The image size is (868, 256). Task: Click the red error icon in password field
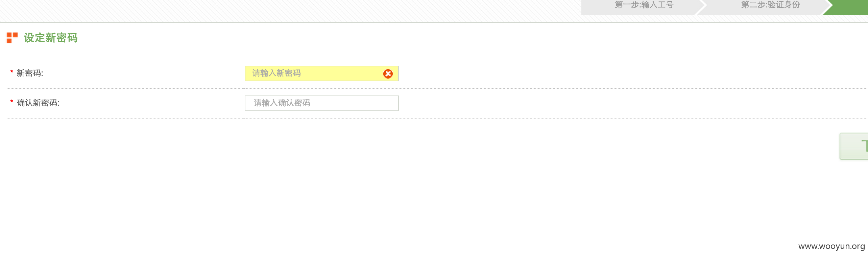click(388, 74)
